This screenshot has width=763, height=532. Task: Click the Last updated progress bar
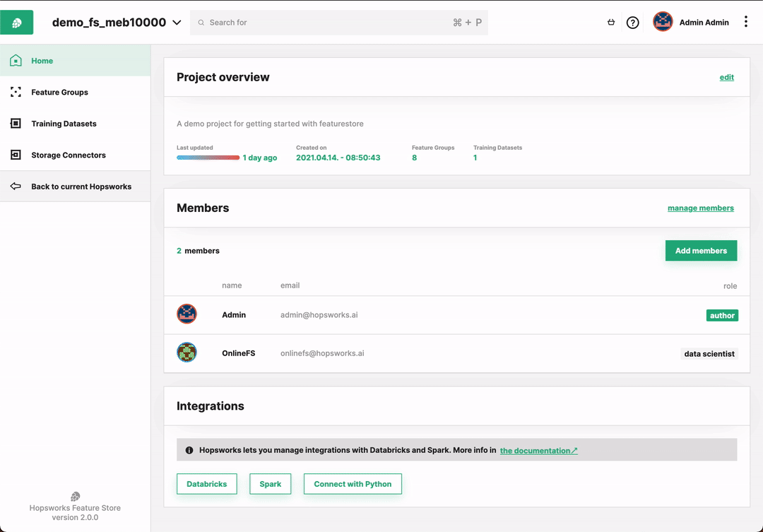(x=208, y=158)
